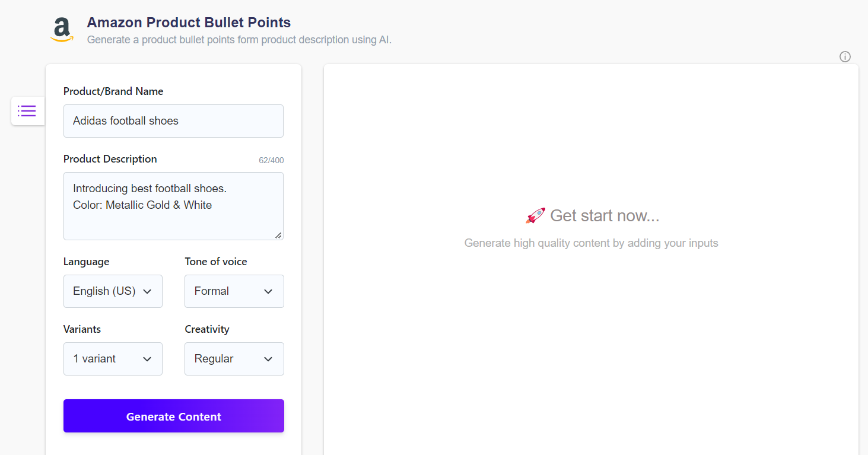868x455 pixels.
Task: Click the Generate Content button
Action: (173, 416)
